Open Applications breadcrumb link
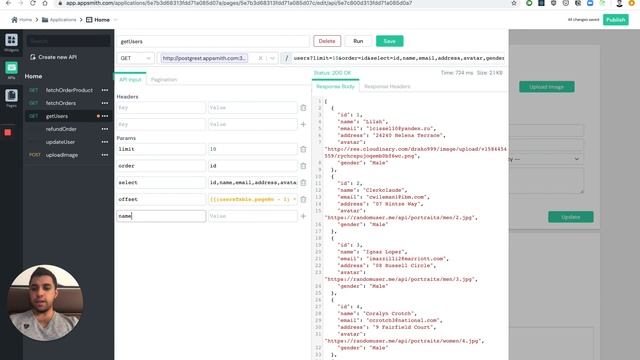This screenshot has height=360, width=640. click(59, 20)
